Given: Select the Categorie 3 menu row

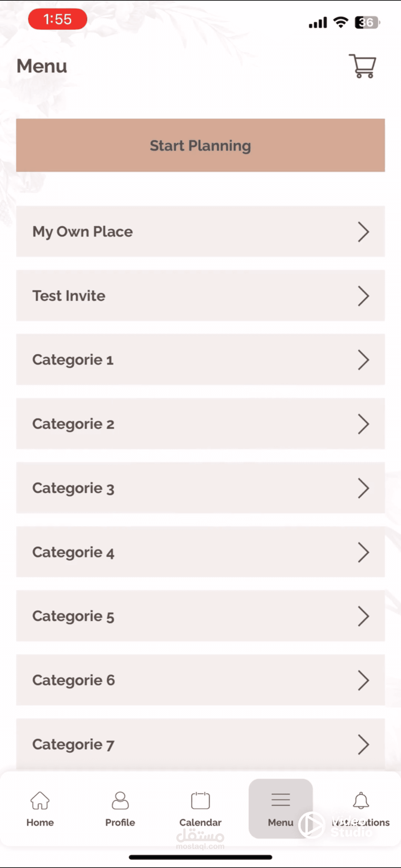Looking at the screenshot, I should [200, 488].
